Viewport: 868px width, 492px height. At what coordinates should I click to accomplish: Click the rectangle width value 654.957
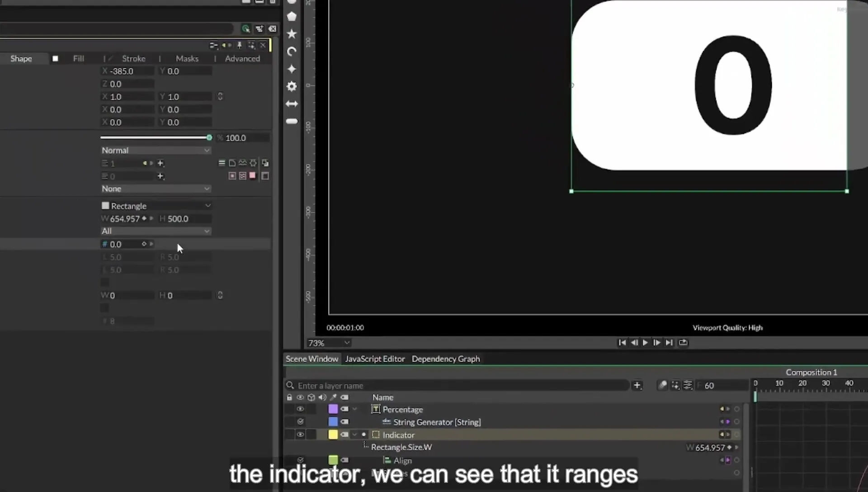pyautogui.click(x=125, y=218)
